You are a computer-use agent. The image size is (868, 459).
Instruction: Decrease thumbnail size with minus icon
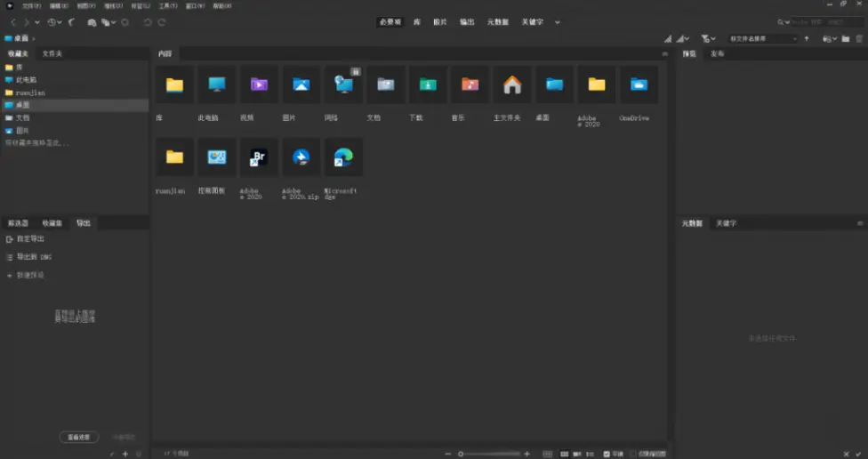tap(448, 454)
